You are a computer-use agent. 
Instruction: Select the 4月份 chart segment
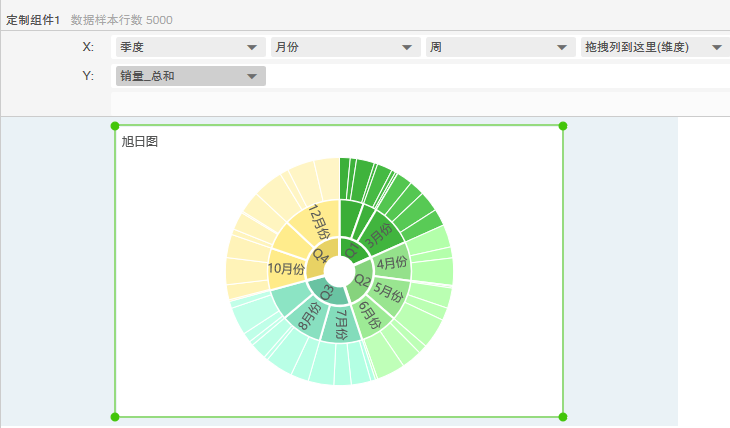pyautogui.click(x=391, y=265)
